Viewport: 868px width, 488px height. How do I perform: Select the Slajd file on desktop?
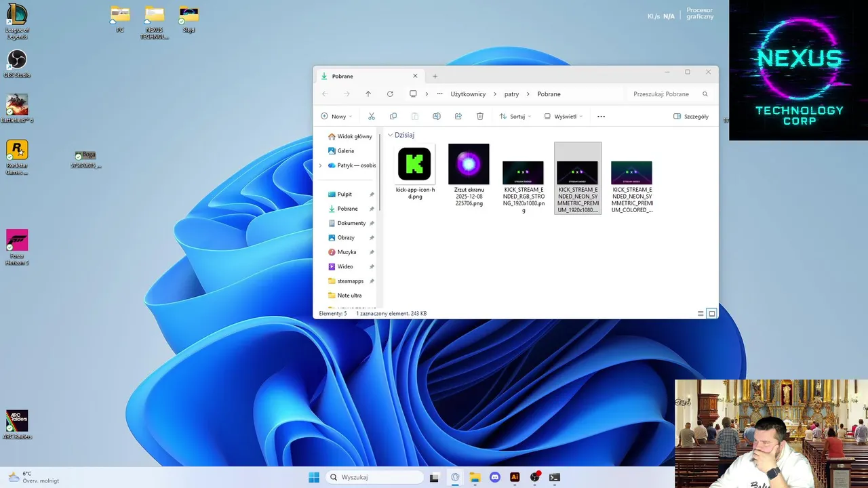point(189,20)
